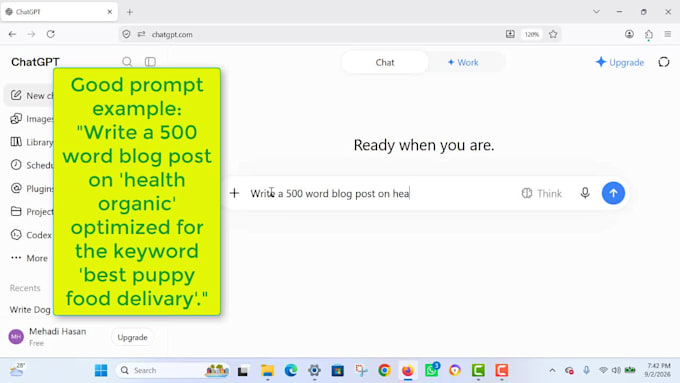List all tabs dropdown arrow
This screenshot has width=680, height=383.
pos(596,12)
